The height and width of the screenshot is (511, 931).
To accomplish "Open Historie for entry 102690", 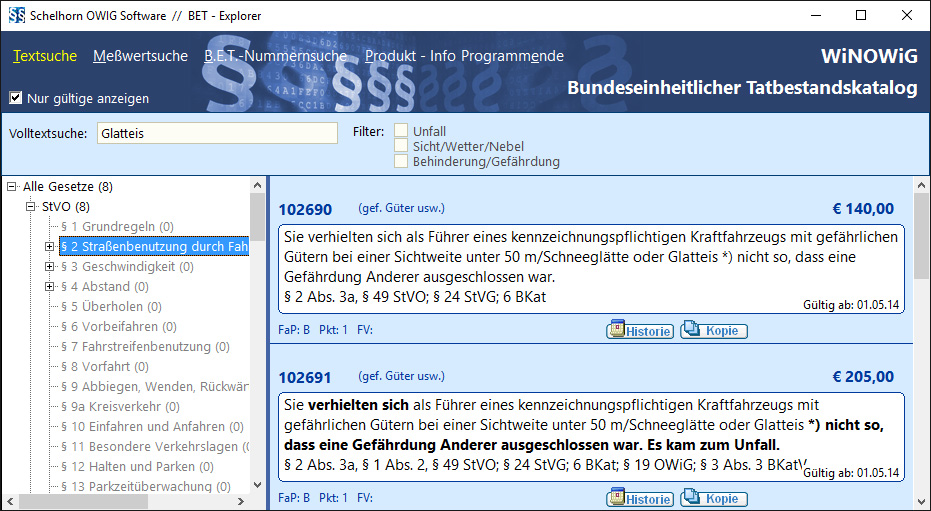I will click(640, 331).
